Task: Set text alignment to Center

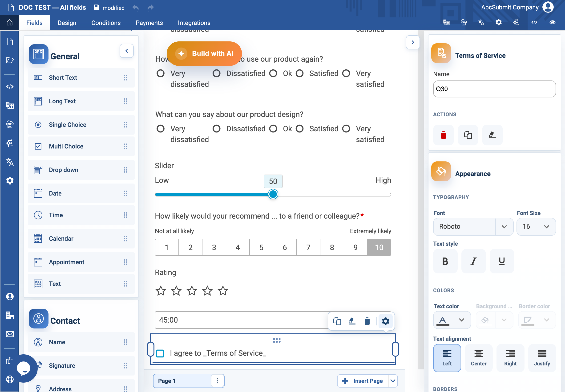Action: (479, 358)
